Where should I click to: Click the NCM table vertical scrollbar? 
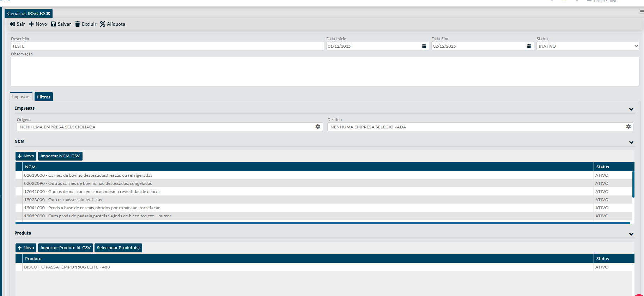point(633,184)
